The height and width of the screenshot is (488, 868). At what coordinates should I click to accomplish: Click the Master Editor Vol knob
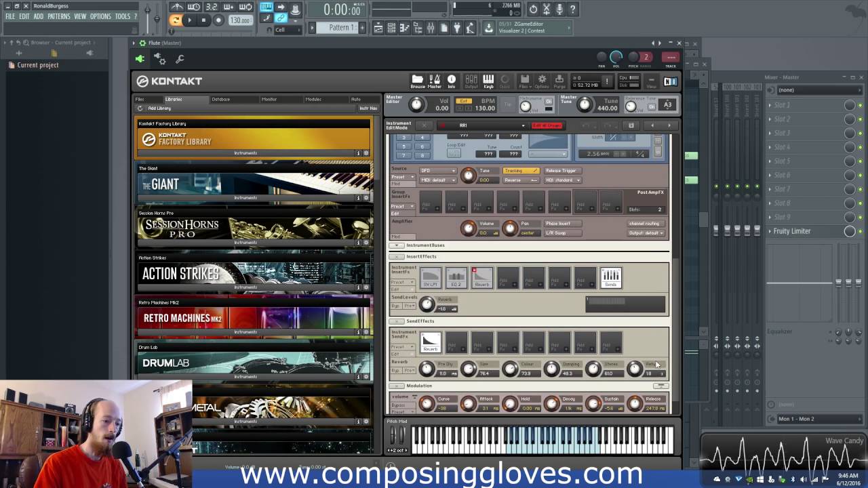tap(417, 104)
